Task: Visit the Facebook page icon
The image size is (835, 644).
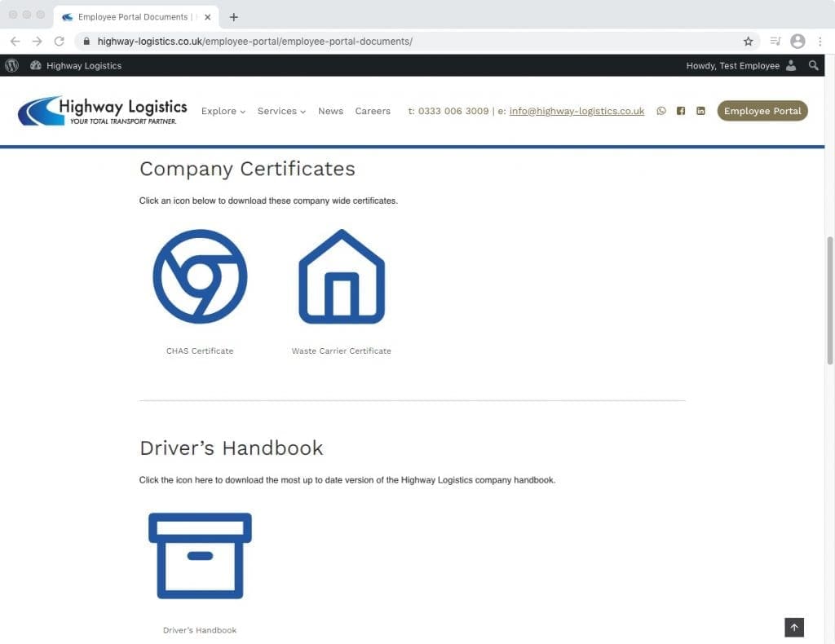Action: (681, 111)
